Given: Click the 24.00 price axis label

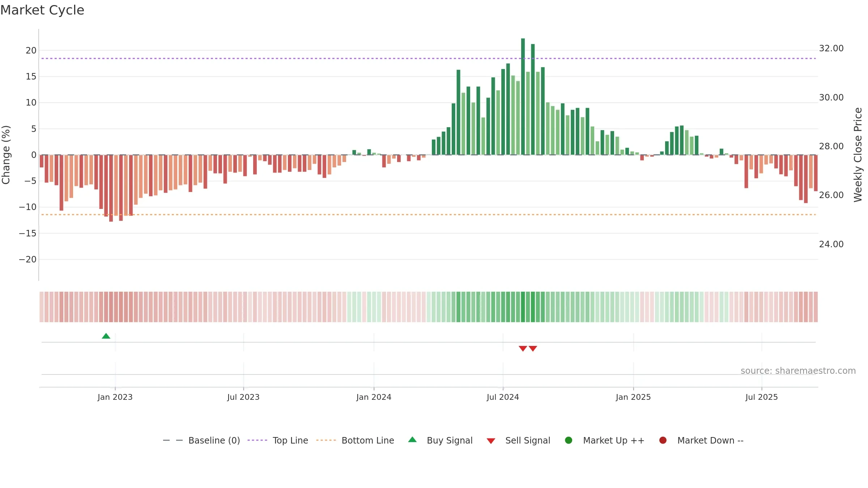Looking at the screenshot, I should coord(831,244).
